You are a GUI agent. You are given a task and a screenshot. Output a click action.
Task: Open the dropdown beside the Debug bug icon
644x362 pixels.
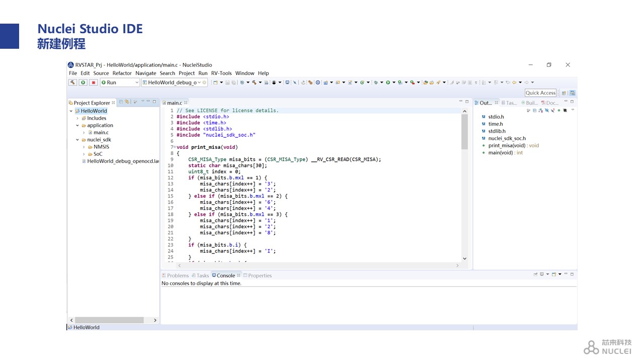382,82
